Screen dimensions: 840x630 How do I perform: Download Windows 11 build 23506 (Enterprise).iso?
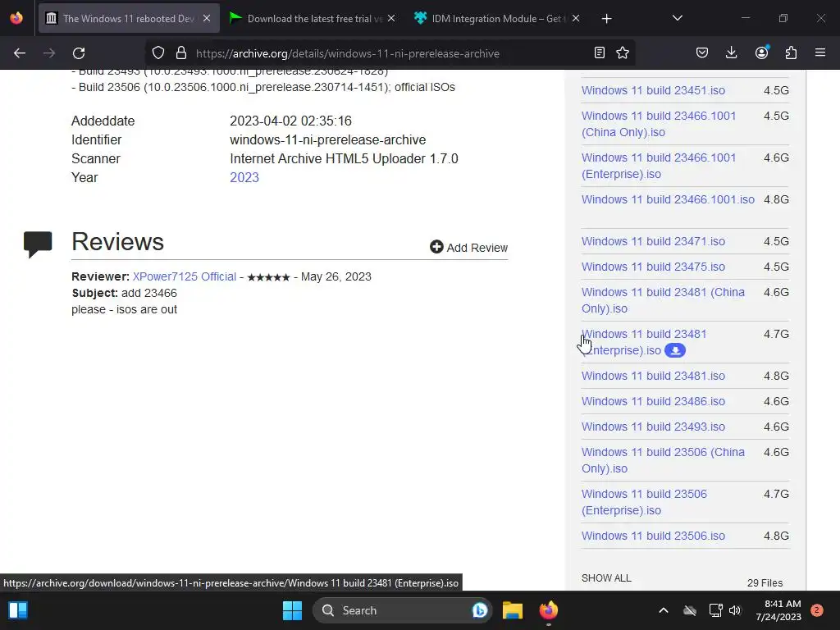[x=644, y=502]
